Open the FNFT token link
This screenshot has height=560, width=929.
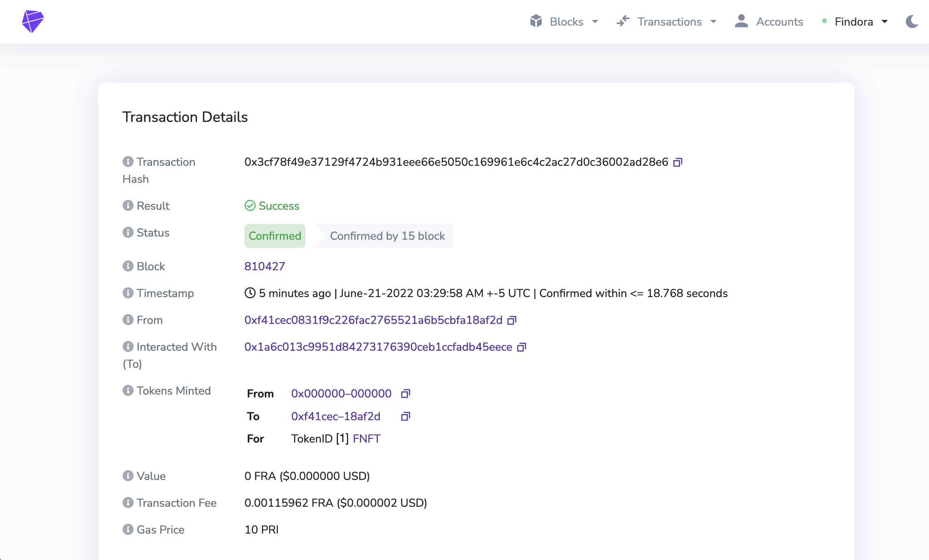click(366, 439)
